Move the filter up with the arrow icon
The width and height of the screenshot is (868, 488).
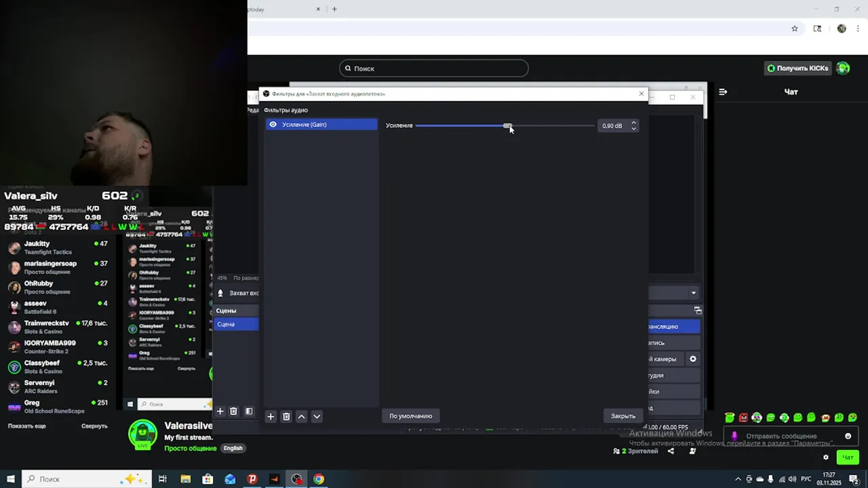point(302,416)
